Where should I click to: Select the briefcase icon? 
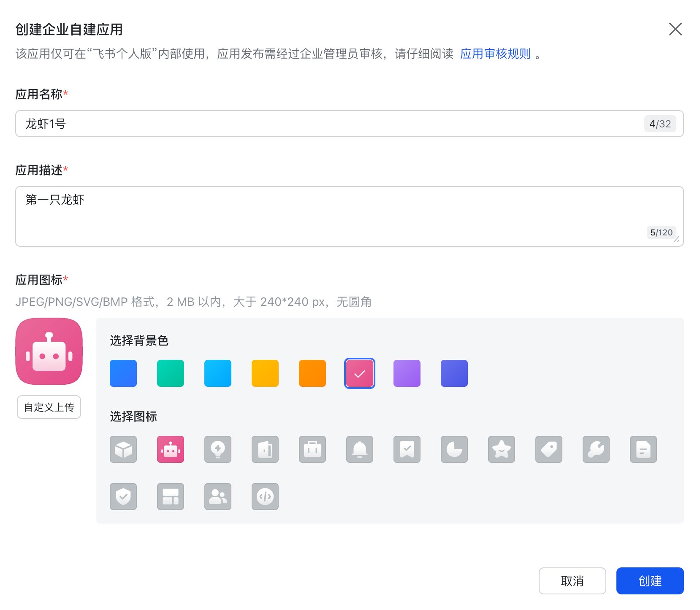click(x=312, y=449)
